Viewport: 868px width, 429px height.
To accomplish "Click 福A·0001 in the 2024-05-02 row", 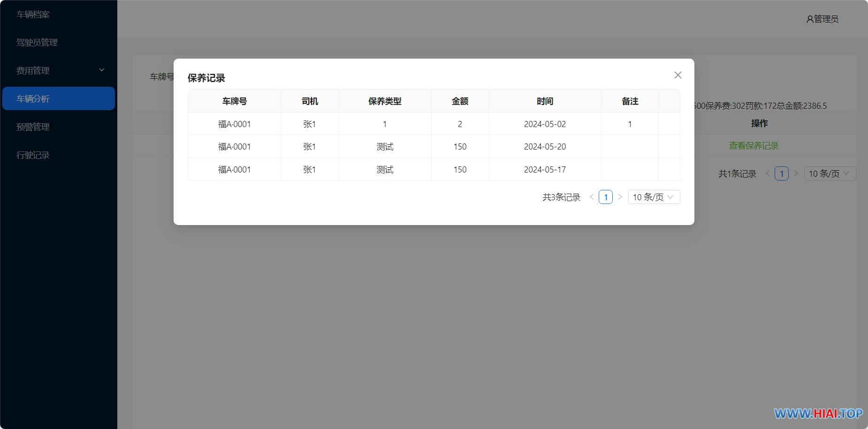I will click(235, 124).
